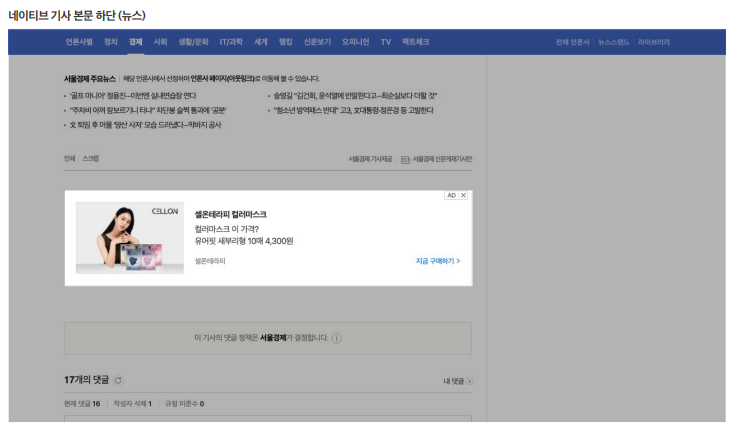
Task: Click the 셀온테라피 advertiser name
Action: (210, 261)
